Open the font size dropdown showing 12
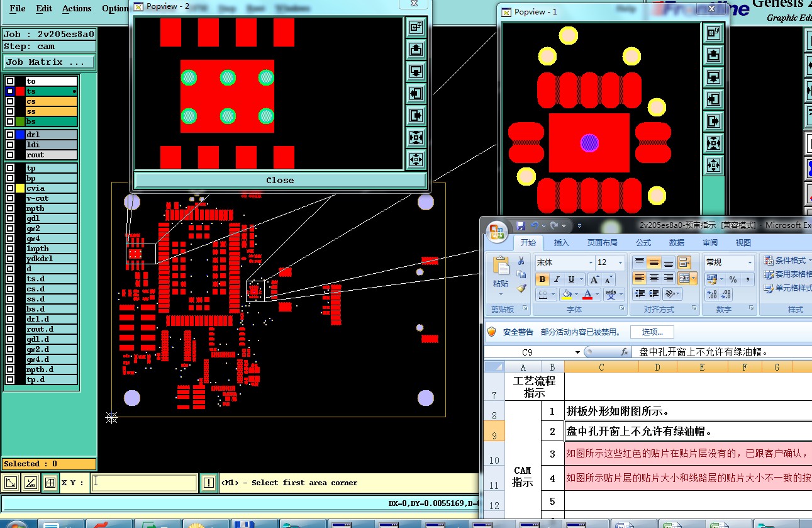 621,262
